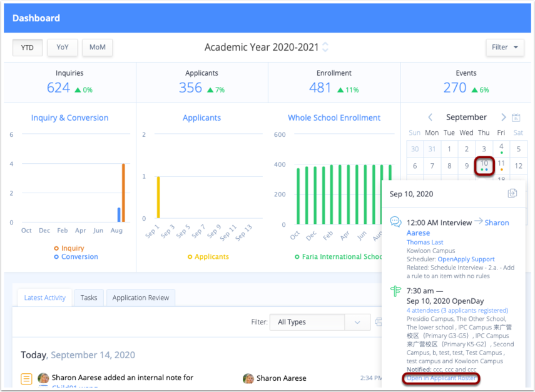Click the September 14, 2020 date heading

93,355
